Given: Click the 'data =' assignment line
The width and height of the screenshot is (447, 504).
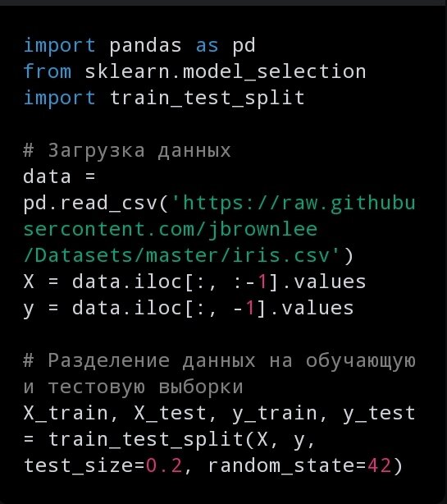Looking at the screenshot, I should 59,176.
